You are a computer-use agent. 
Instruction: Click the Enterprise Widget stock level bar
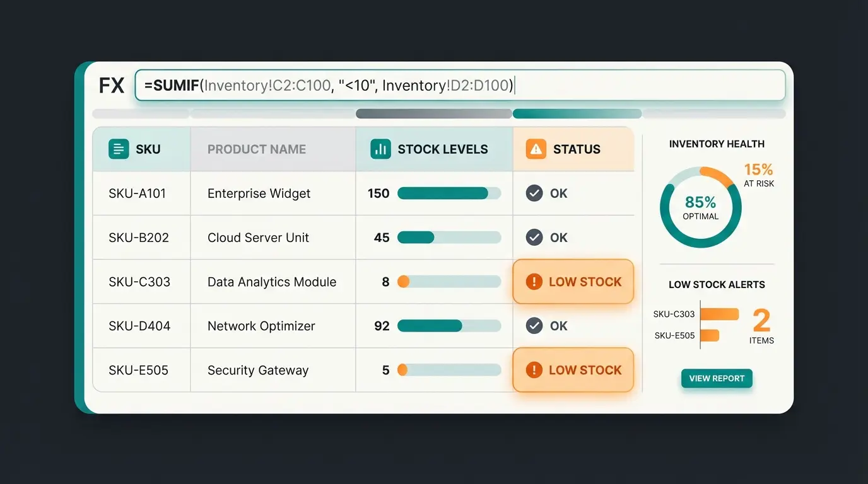pyautogui.click(x=449, y=193)
